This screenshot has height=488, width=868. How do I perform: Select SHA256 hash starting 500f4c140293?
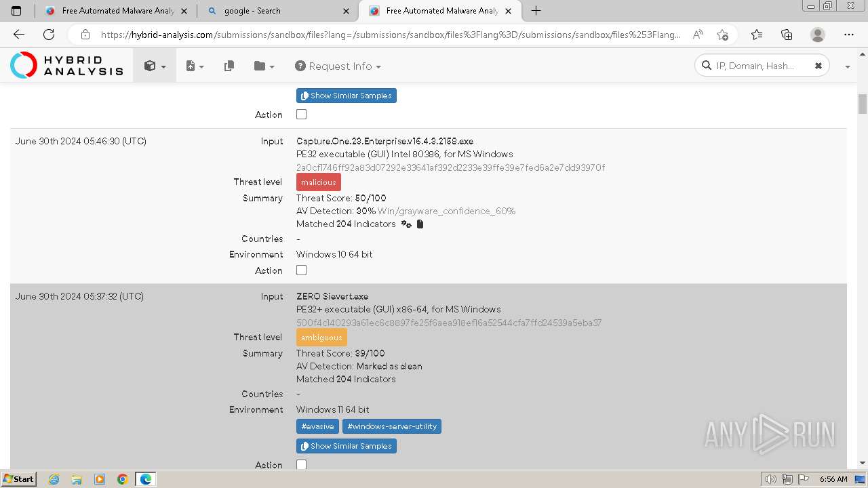click(449, 323)
